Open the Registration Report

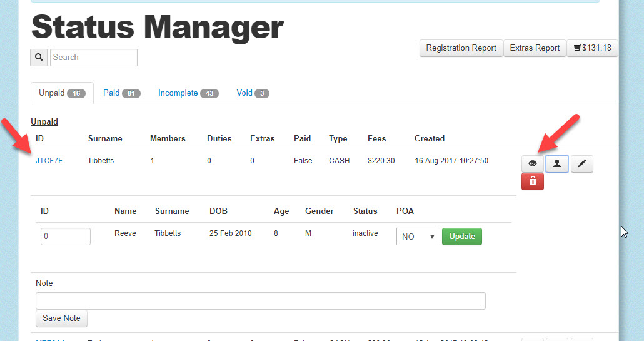point(461,48)
